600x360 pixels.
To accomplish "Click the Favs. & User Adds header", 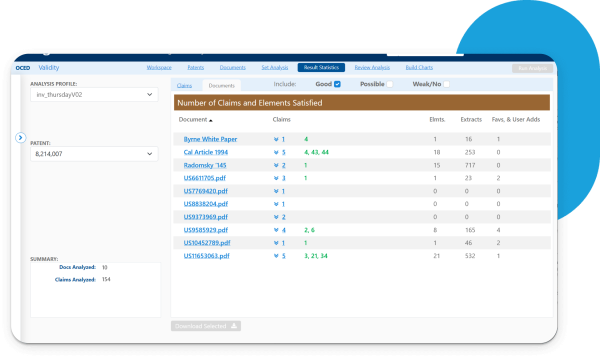I will click(x=516, y=120).
